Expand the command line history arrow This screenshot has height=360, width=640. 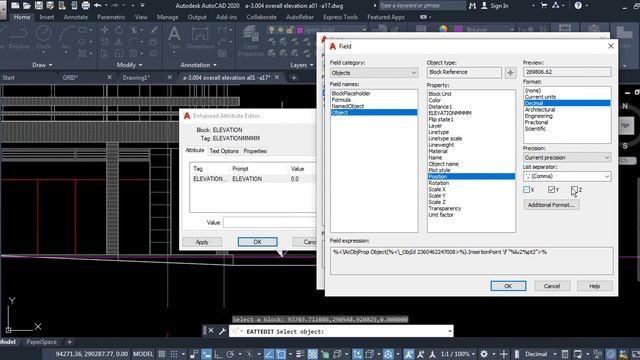tap(450, 331)
